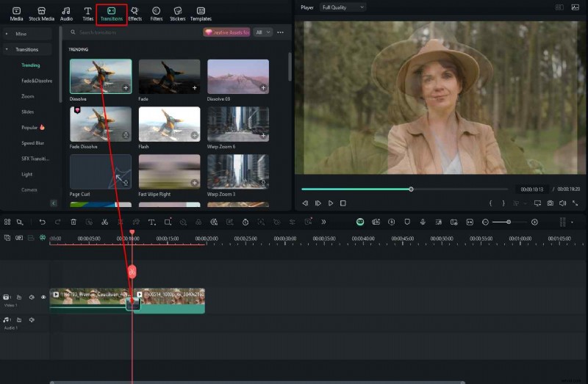Click the Text tool icon in timeline toolbar
The width and height of the screenshot is (588, 384).
click(x=151, y=222)
